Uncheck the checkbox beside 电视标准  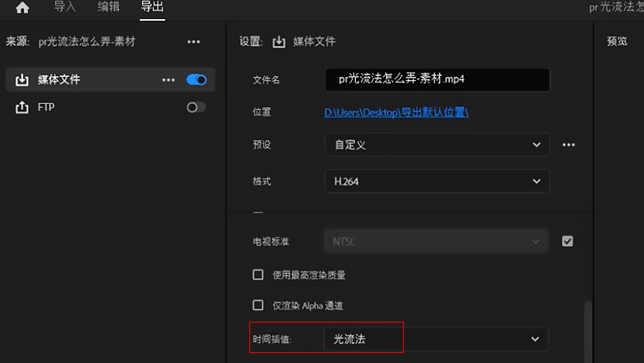pos(567,241)
